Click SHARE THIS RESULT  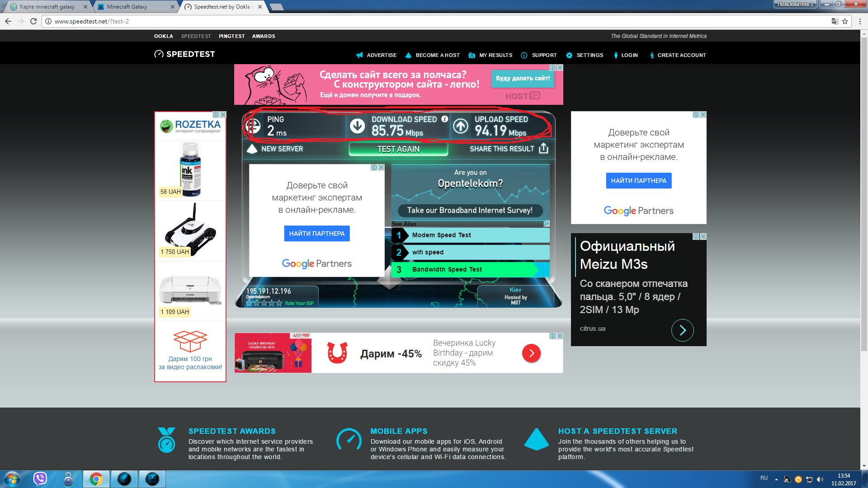pyautogui.click(x=502, y=149)
